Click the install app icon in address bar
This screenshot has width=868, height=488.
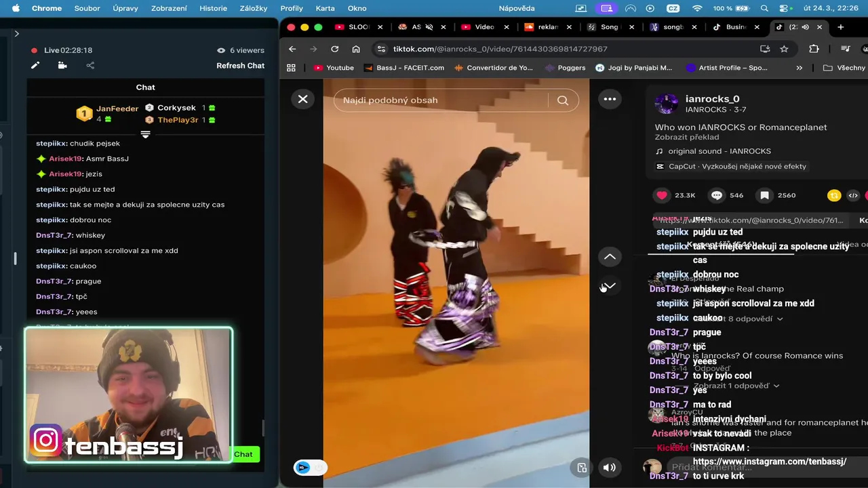tap(765, 49)
